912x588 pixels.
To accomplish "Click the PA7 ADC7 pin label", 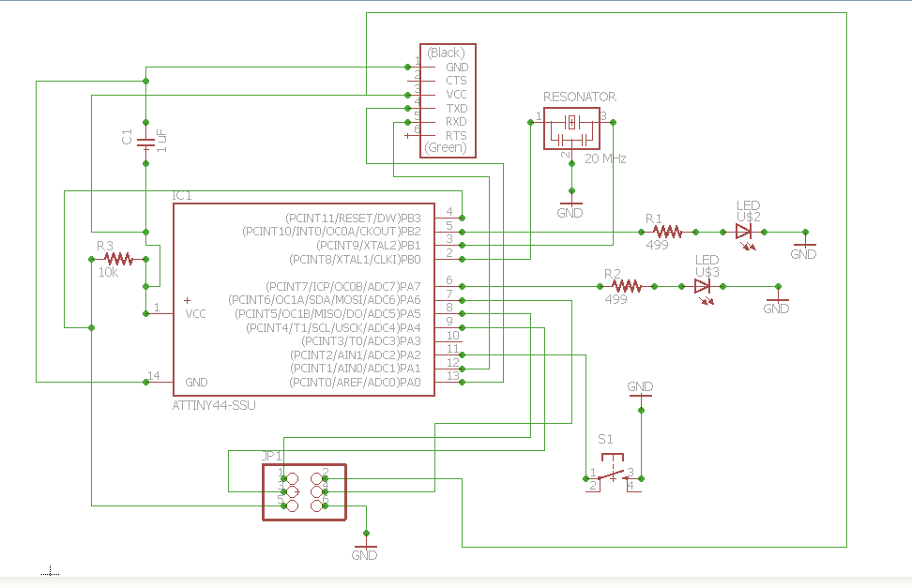I will (x=343, y=287).
